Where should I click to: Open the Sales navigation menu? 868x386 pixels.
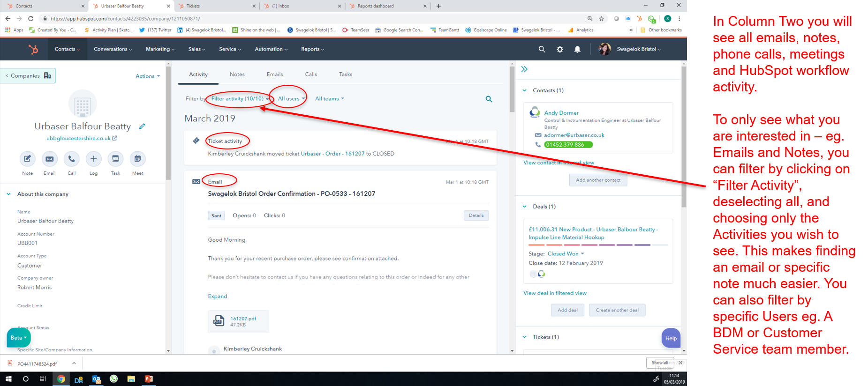tap(197, 49)
